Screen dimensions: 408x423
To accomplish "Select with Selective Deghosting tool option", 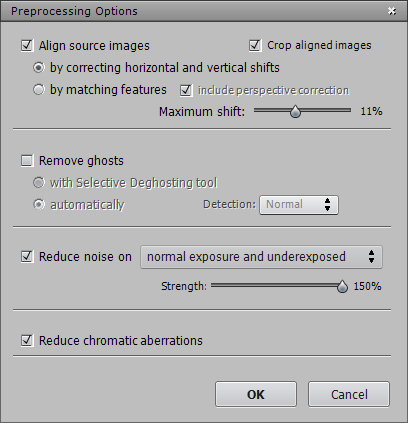I will [39, 183].
